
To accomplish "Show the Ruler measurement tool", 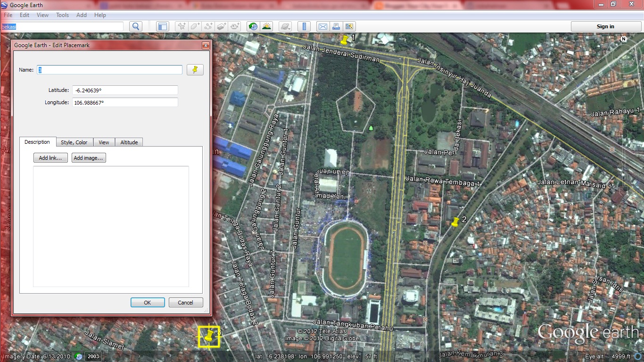I will coord(304,26).
